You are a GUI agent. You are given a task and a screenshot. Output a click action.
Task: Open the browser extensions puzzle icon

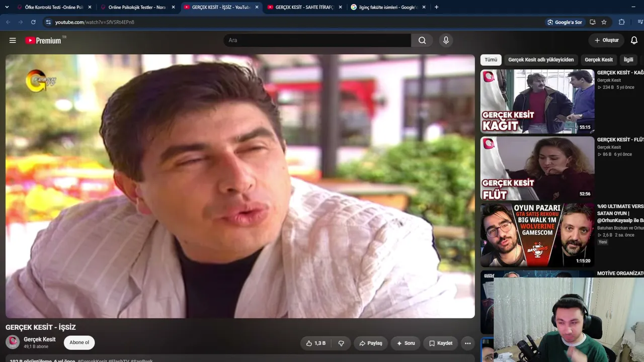[622, 22]
